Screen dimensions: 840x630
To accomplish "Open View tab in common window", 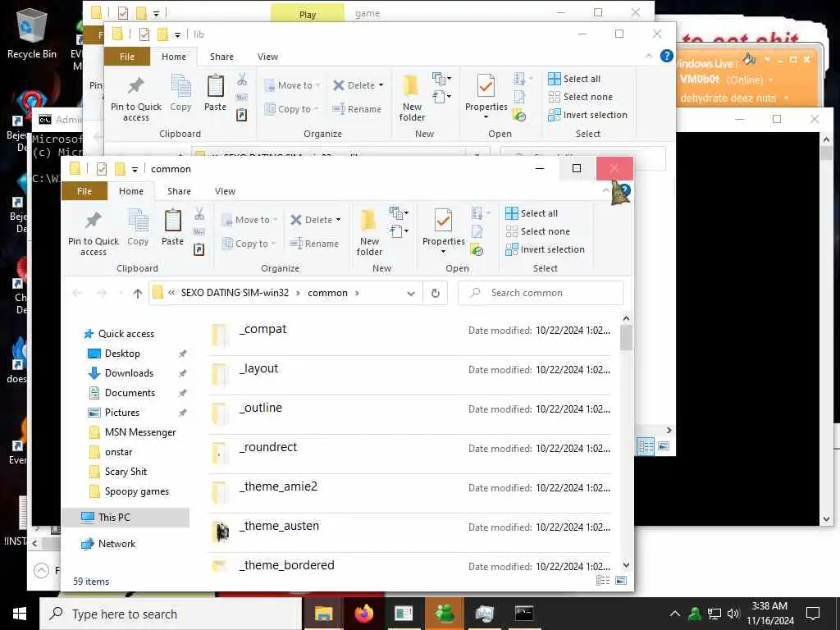I will tap(225, 191).
